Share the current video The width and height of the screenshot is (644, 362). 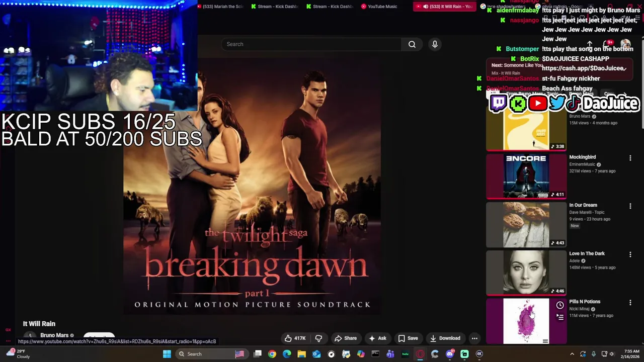click(x=346, y=338)
